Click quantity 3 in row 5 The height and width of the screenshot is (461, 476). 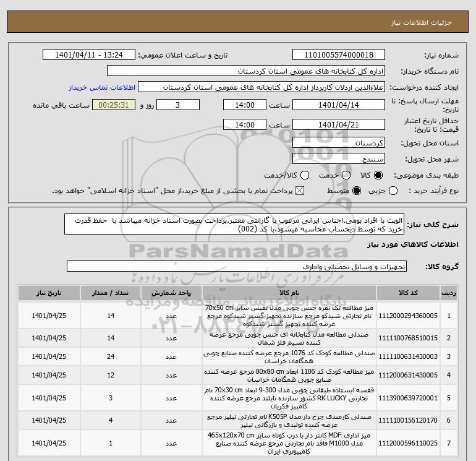coord(111,398)
